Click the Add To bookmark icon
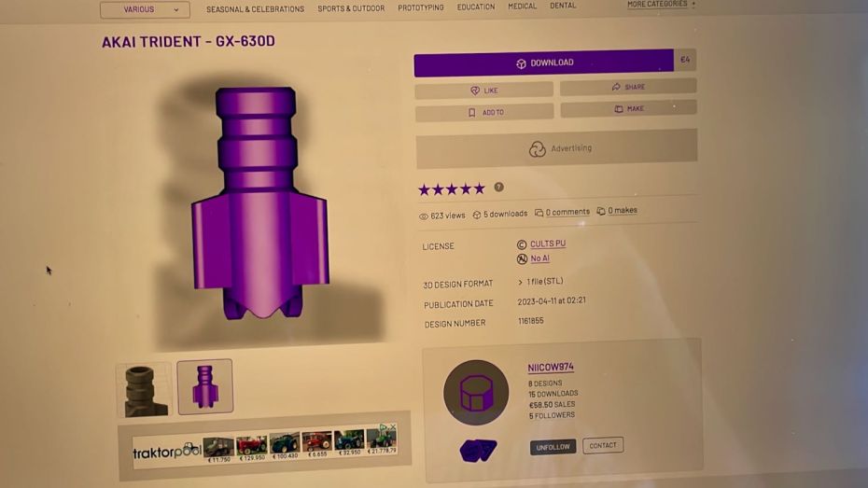Viewport: 868px width, 488px height. (x=471, y=112)
